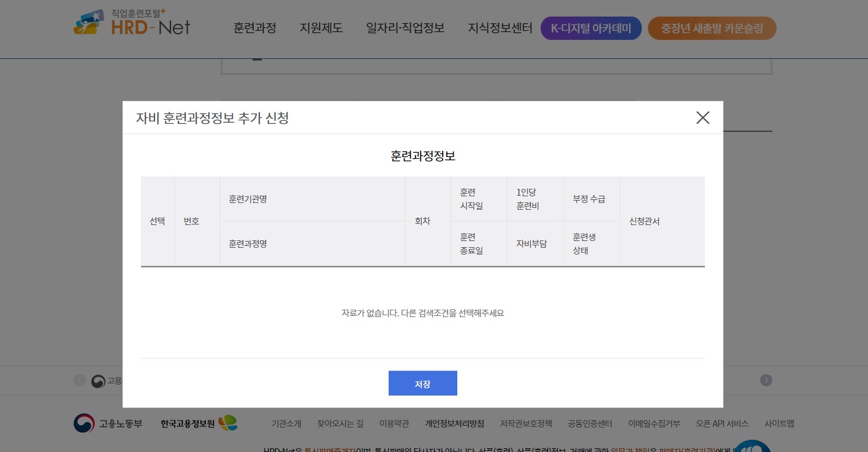The width and height of the screenshot is (868, 452).
Task: Click the 선택 column header
Action: coord(158,221)
